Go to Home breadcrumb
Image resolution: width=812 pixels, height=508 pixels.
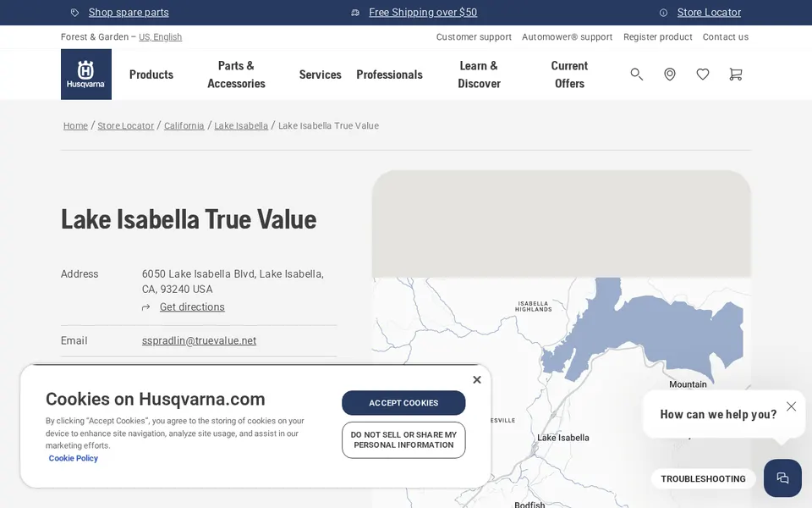pos(75,125)
